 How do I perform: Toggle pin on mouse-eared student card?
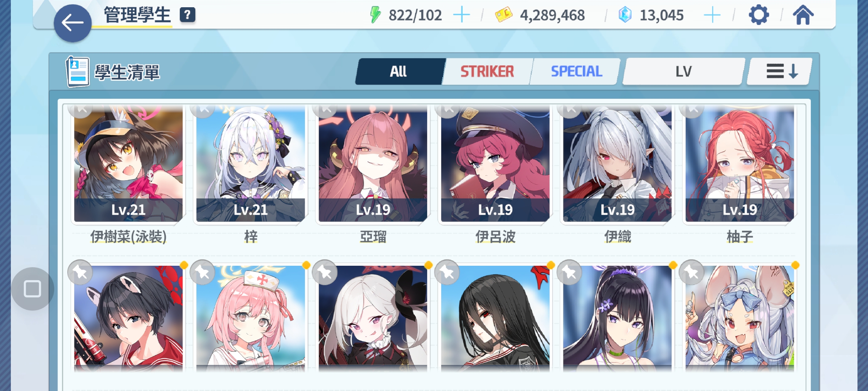click(x=692, y=272)
